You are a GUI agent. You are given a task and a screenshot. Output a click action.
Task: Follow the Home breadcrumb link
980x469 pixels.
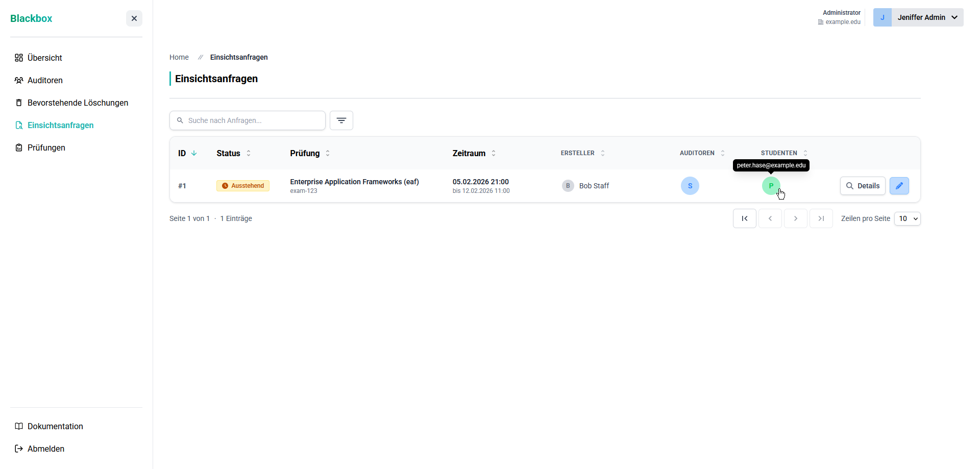[179, 57]
